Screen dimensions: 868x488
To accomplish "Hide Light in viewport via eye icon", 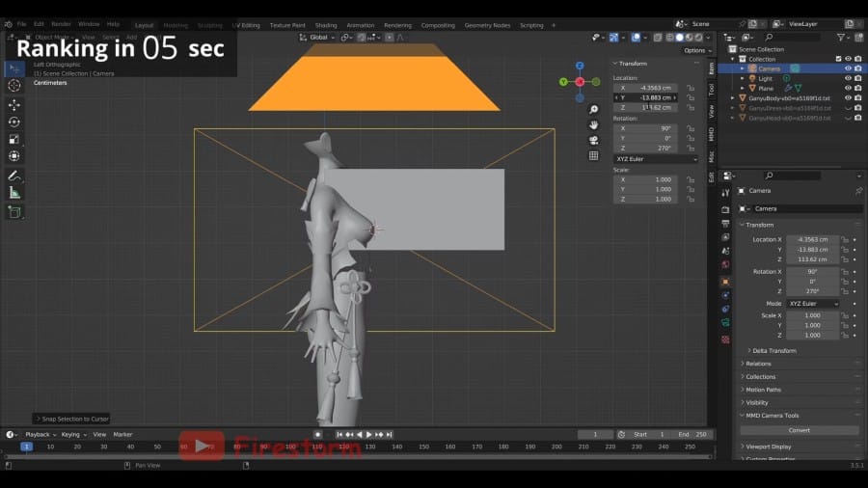I will pos(848,78).
